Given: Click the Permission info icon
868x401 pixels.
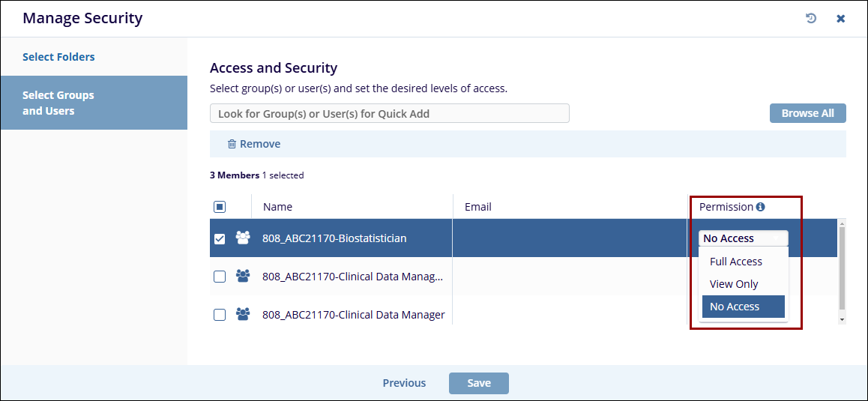Looking at the screenshot, I should [x=760, y=207].
